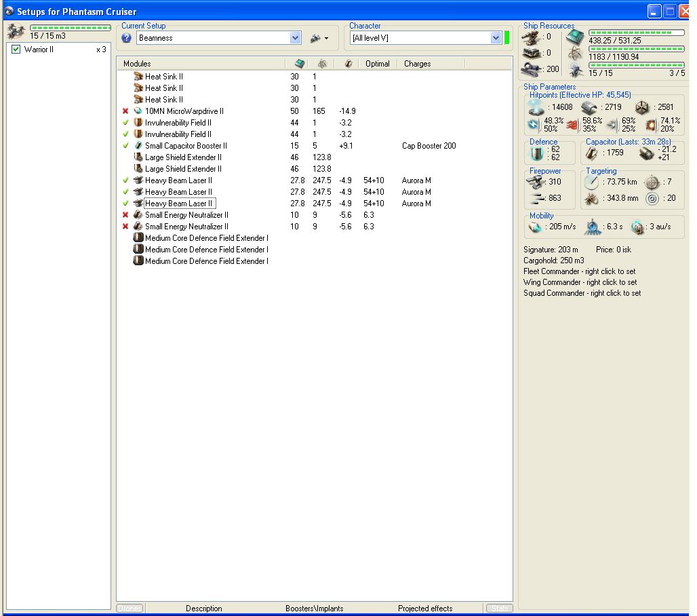The height and width of the screenshot is (616, 697).
Task: Sort by the powergrid column header icon
Action: click(x=322, y=64)
